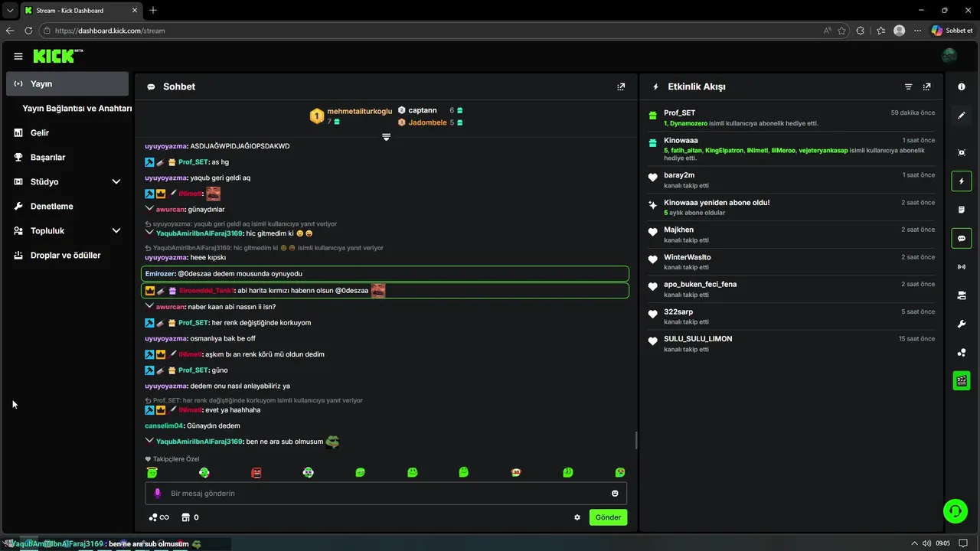Add page to browser favorites star
Screen dimensions: 980x551
coord(842,31)
